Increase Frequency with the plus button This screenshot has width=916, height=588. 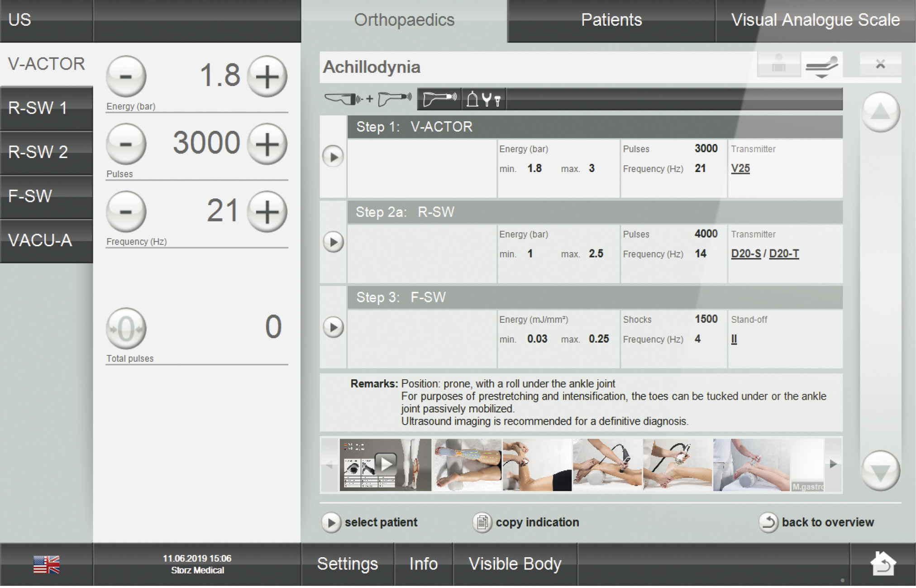pos(267,211)
